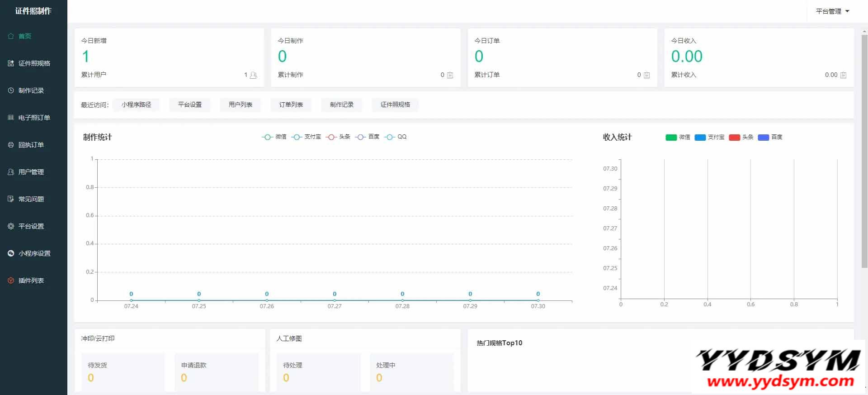Click the 订单列表 recent visit button
Image resolution: width=868 pixels, height=395 pixels.
pyautogui.click(x=291, y=105)
